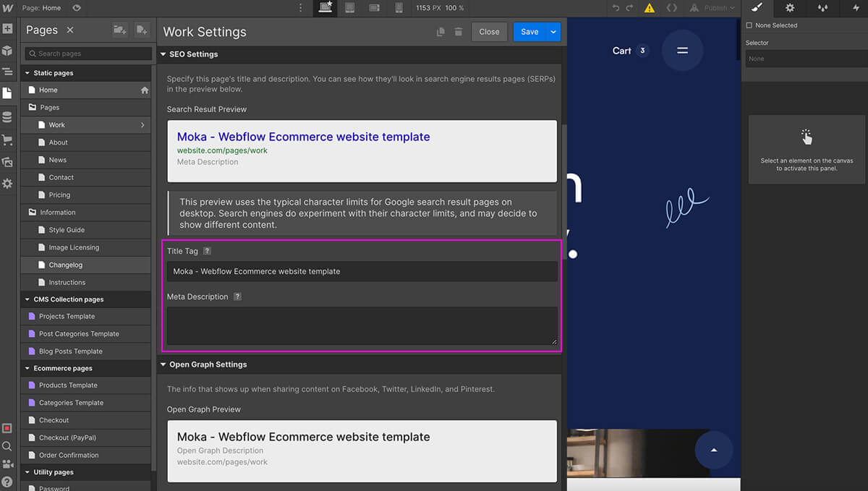Open the CMS Collections panel

[7, 117]
